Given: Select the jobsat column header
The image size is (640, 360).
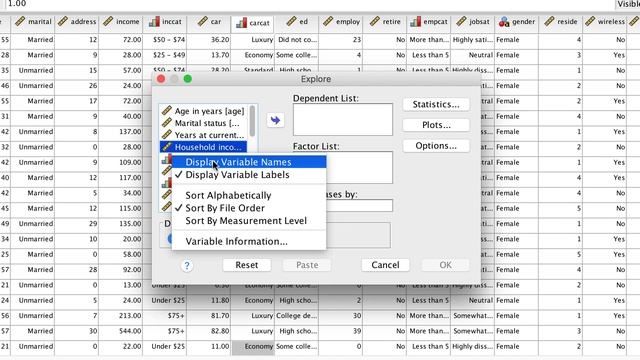Looking at the screenshot, I should [x=473, y=22].
